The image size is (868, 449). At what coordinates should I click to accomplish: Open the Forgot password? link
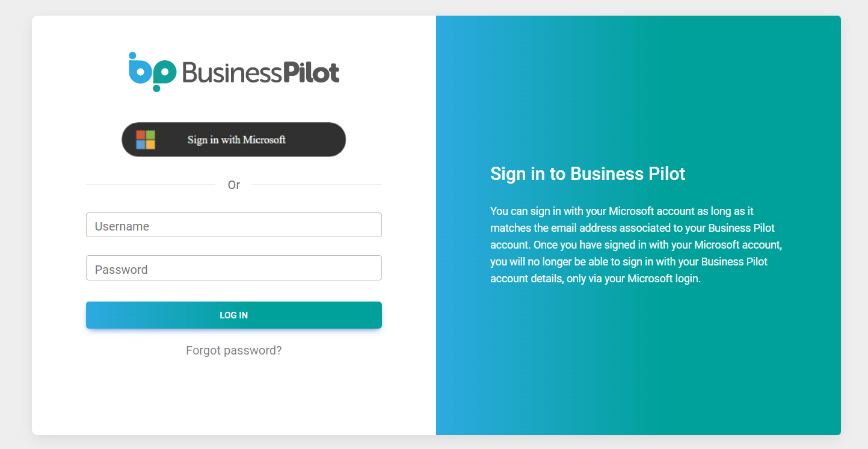click(x=234, y=350)
